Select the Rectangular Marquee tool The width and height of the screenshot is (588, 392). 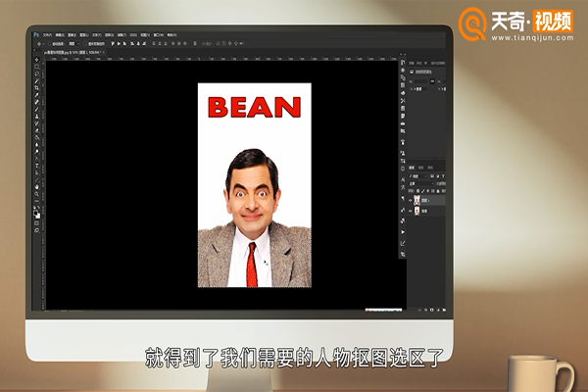(37, 67)
